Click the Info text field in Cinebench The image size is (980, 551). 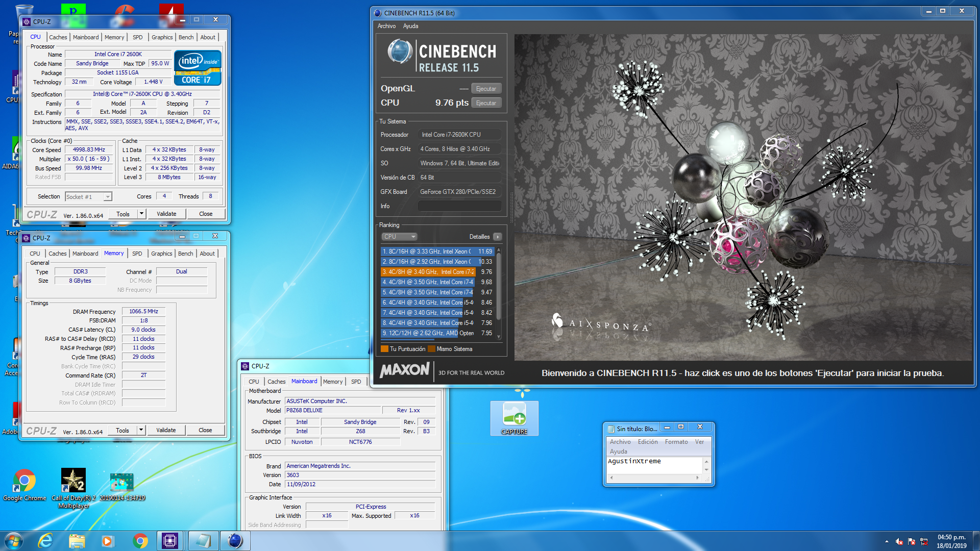459,206
